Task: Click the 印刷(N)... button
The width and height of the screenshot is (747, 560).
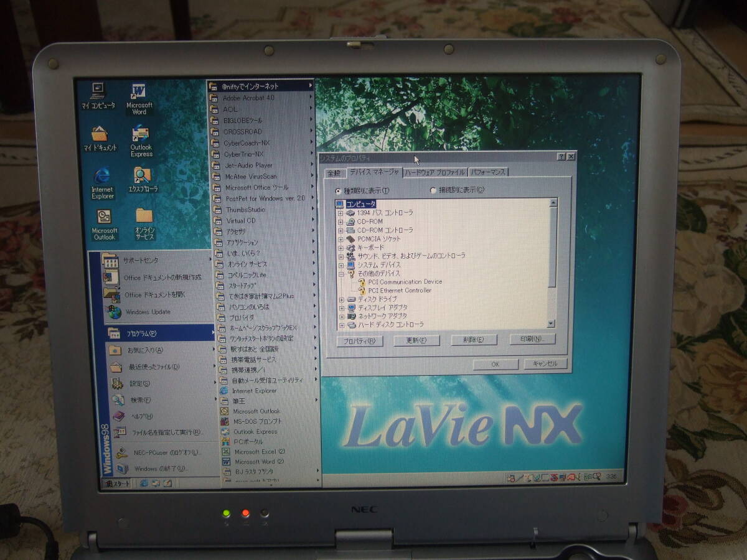Action: [x=532, y=339]
